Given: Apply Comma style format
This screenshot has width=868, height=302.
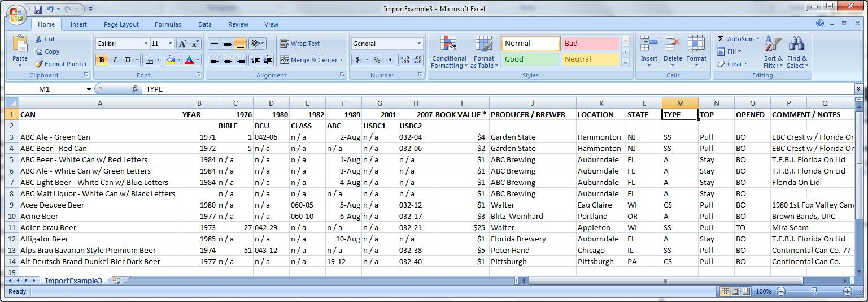Looking at the screenshot, I should click(390, 60).
